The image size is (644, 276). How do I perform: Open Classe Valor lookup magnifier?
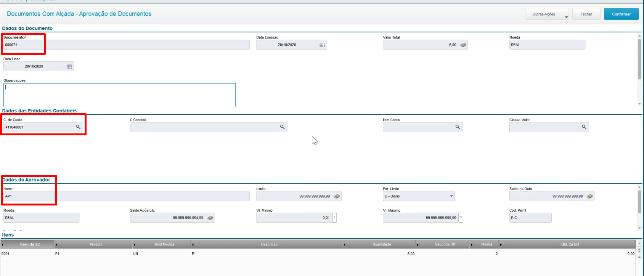[x=584, y=127]
